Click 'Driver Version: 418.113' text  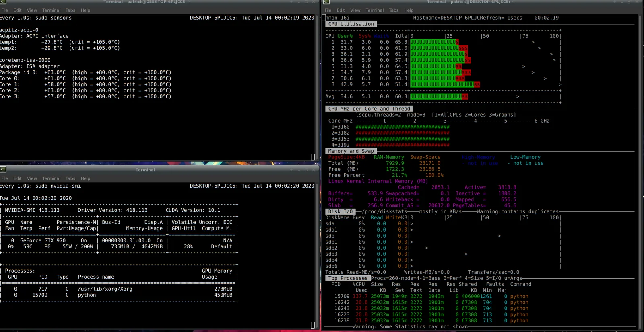113,210
